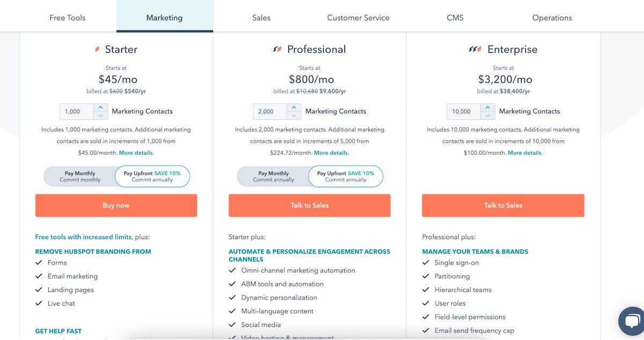Click the Starter Buy now button
Screen dimensions: 644x340
tap(116, 205)
